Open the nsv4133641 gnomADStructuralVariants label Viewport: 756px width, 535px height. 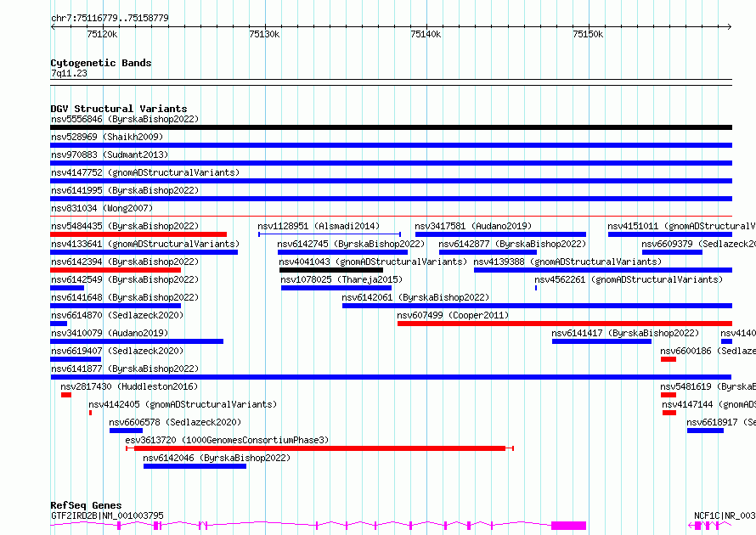point(145,244)
